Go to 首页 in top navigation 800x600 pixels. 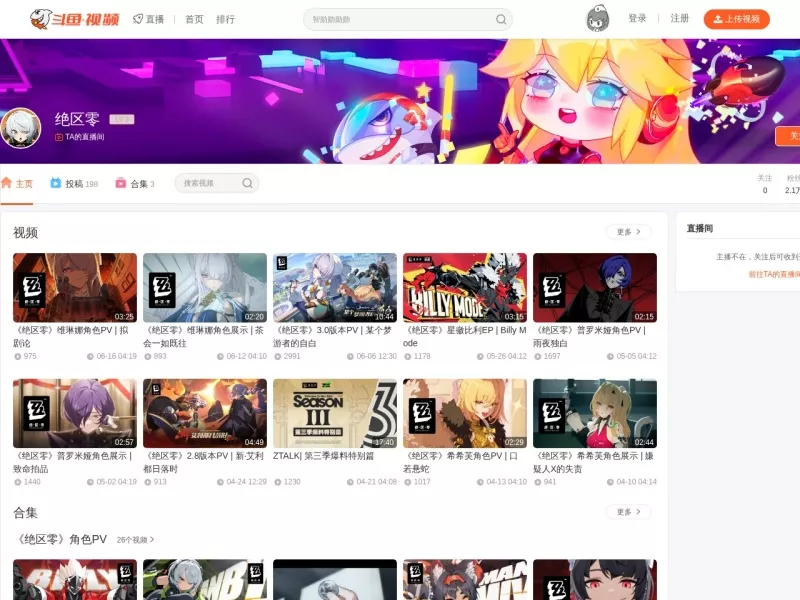click(x=194, y=19)
